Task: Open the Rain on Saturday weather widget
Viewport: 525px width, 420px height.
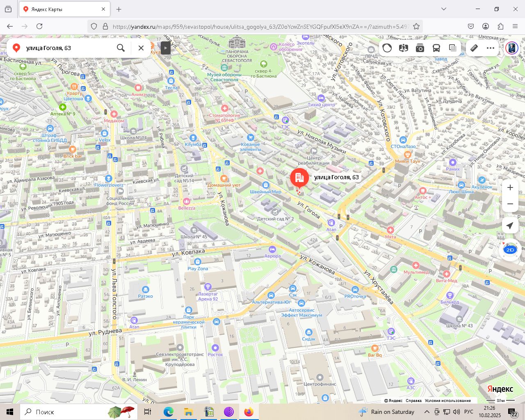Action: tap(387, 412)
